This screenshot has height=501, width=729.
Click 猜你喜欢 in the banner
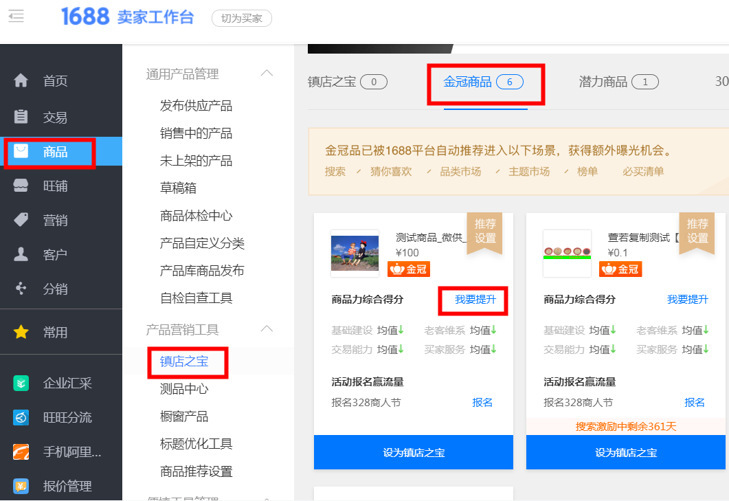click(x=391, y=171)
